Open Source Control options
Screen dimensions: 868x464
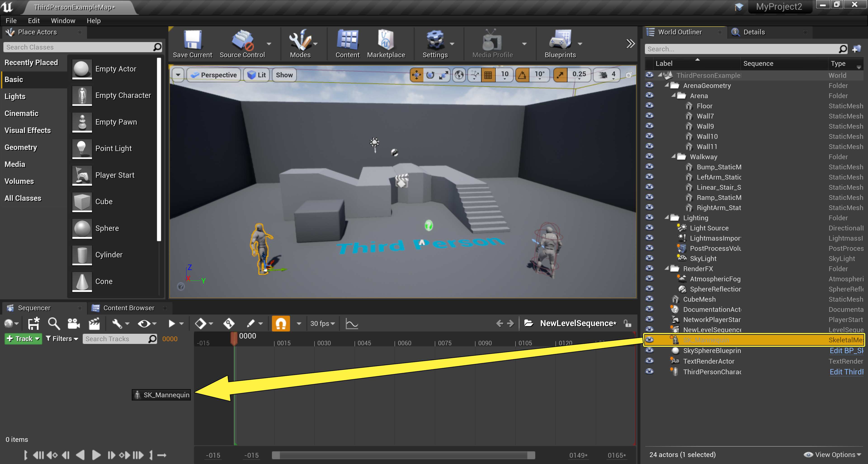[269, 44]
